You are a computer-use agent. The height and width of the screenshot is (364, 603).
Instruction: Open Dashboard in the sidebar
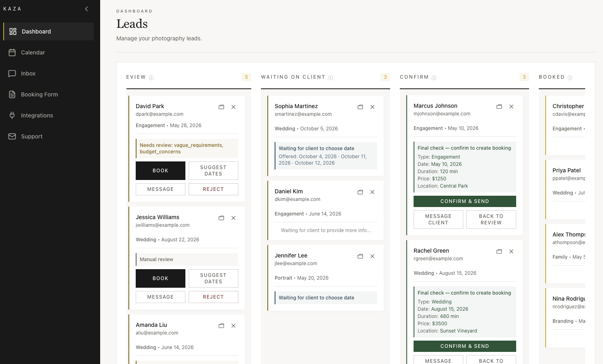click(48, 31)
